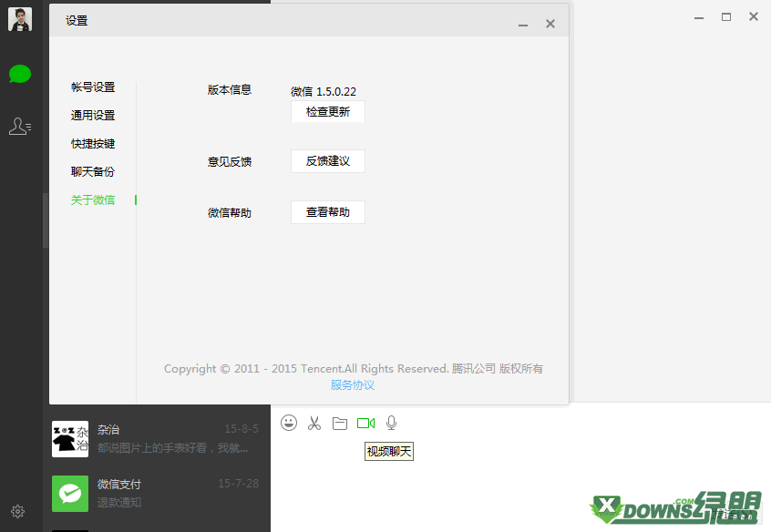Minimize the main WeChat window
This screenshot has height=532, width=771.
click(x=699, y=17)
